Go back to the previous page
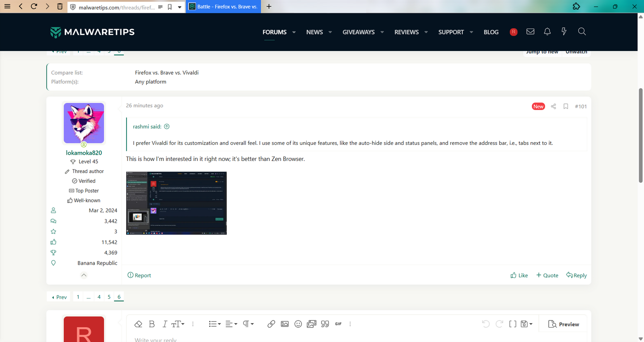The width and height of the screenshot is (644, 342). tap(21, 7)
